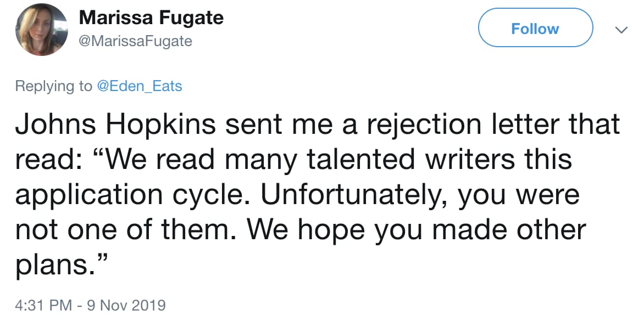Click the words "you were" in the tweet

[528, 195]
